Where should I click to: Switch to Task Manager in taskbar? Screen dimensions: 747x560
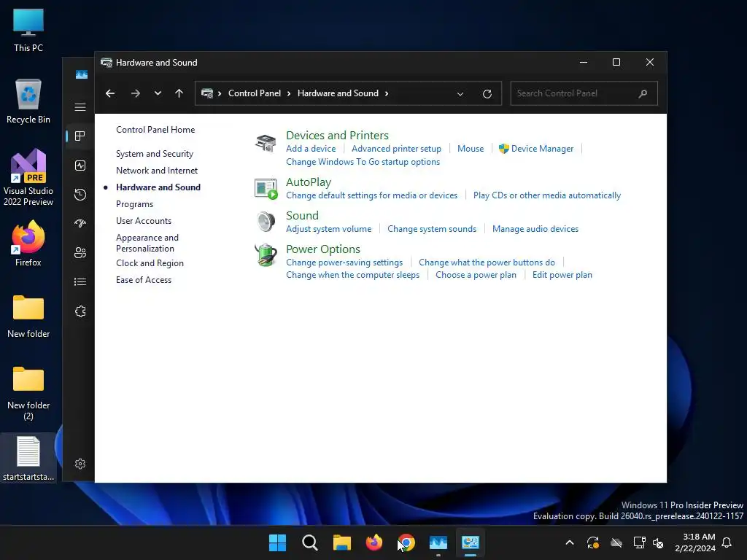438,542
